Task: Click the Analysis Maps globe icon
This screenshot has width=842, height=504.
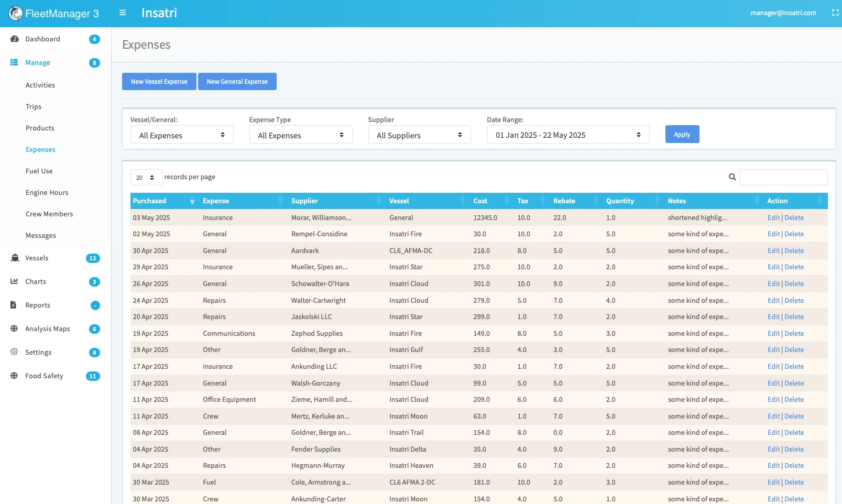Action: tap(14, 328)
